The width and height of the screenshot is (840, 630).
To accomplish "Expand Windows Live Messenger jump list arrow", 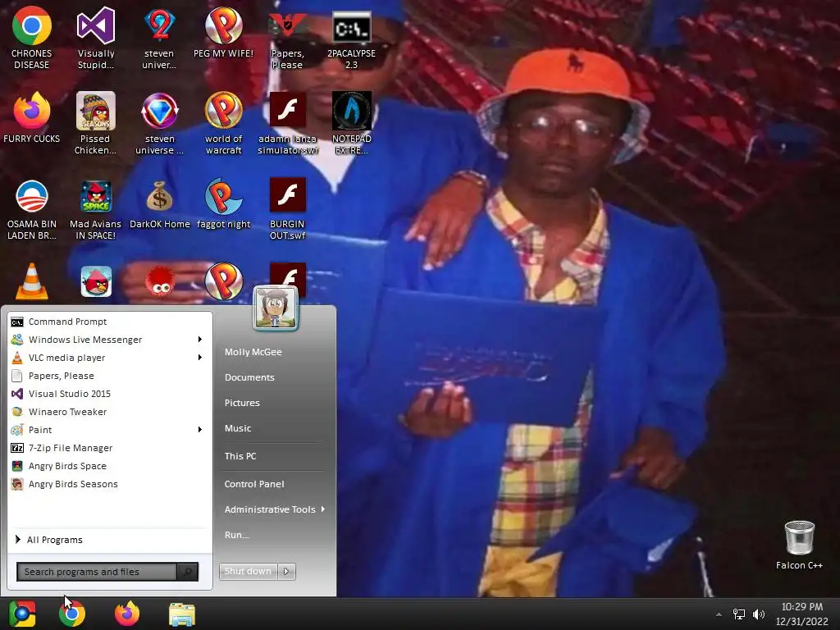I will point(200,339).
